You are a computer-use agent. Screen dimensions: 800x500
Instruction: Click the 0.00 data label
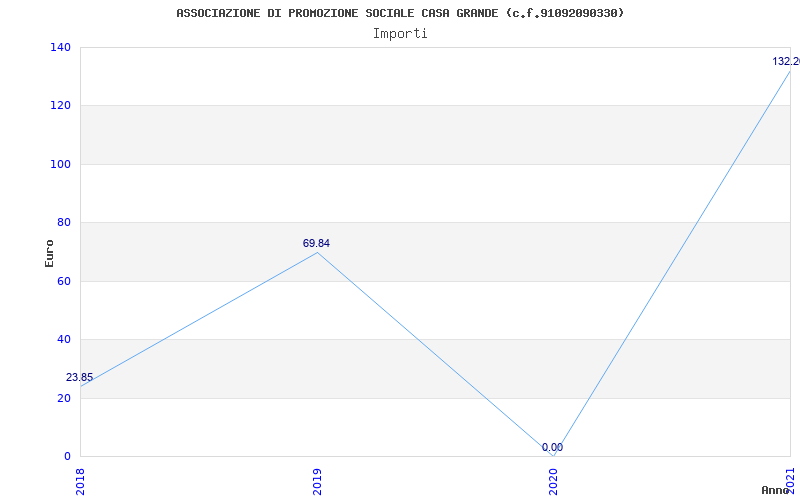[x=553, y=447]
